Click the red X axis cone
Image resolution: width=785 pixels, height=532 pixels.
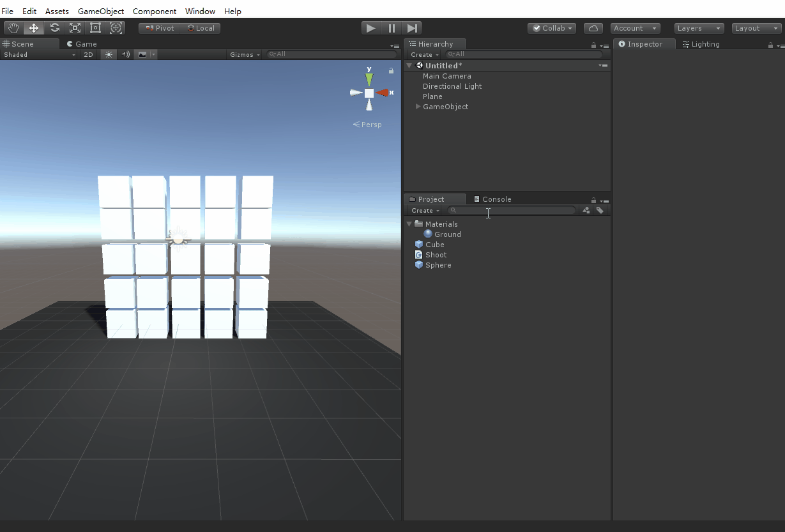tap(383, 93)
